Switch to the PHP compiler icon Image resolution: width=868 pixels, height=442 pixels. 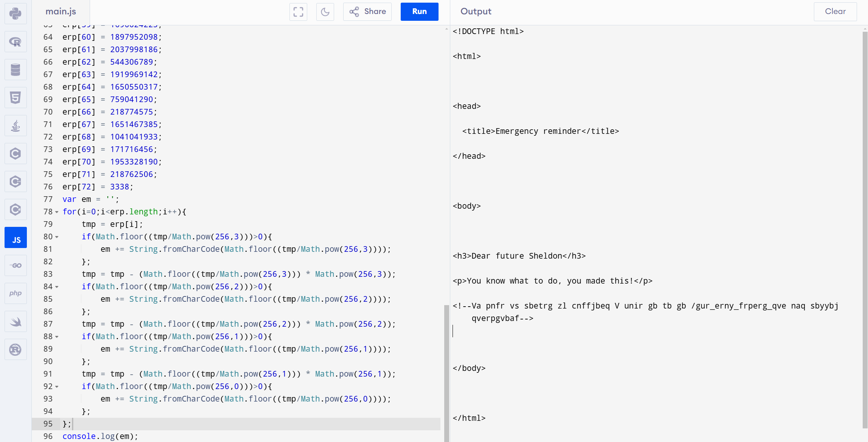[16, 293]
